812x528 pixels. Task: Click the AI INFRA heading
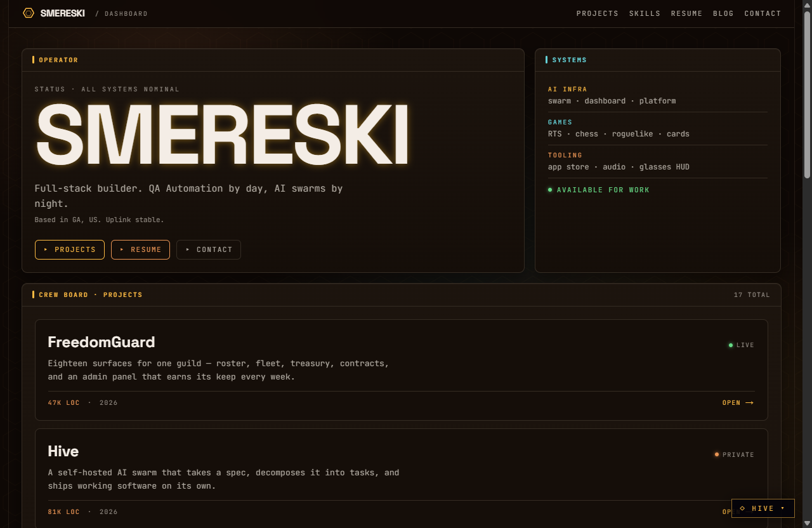568,89
